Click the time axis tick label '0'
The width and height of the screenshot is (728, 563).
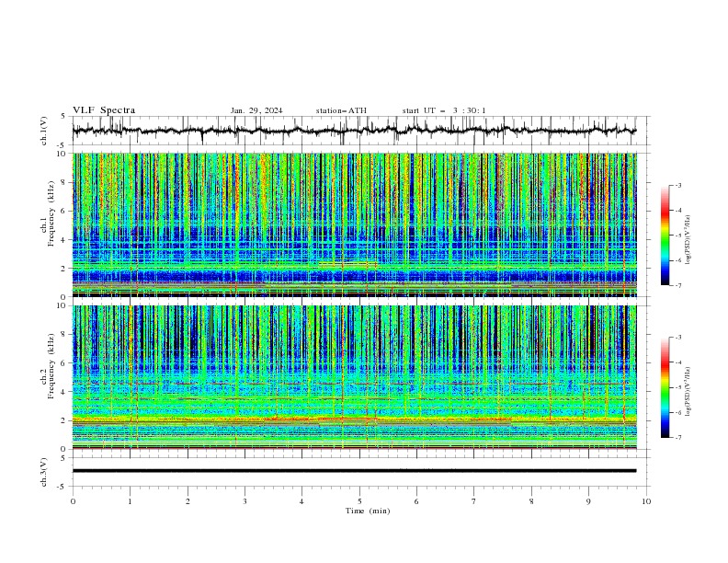click(x=73, y=501)
